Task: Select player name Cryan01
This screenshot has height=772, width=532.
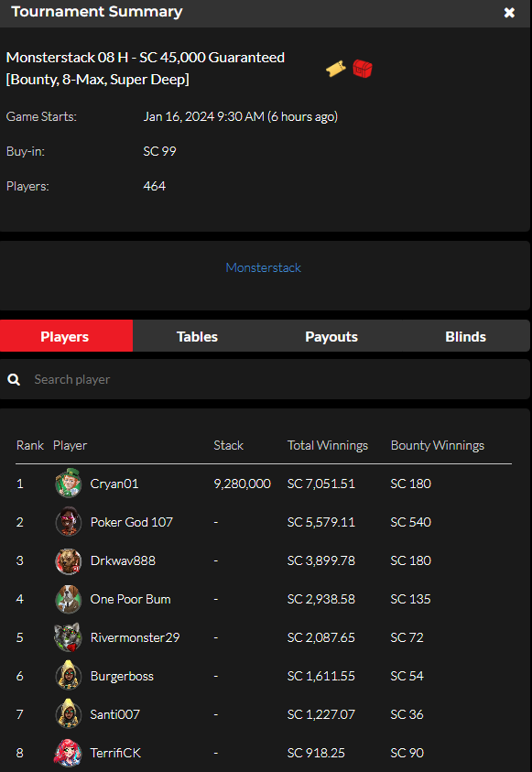Action: point(114,484)
